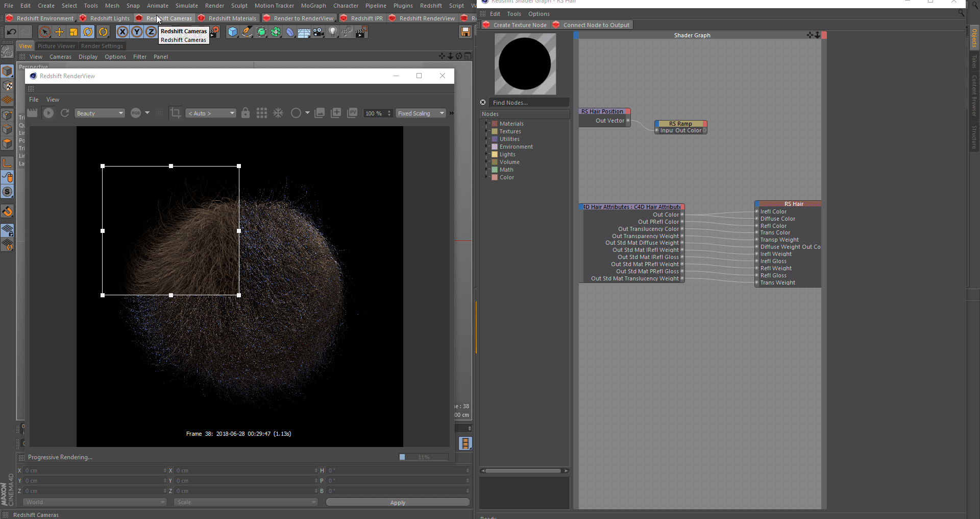This screenshot has width=980, height=519.
Task: Open the Beauty AOV dropdown
Action: (x=100, y=113)
